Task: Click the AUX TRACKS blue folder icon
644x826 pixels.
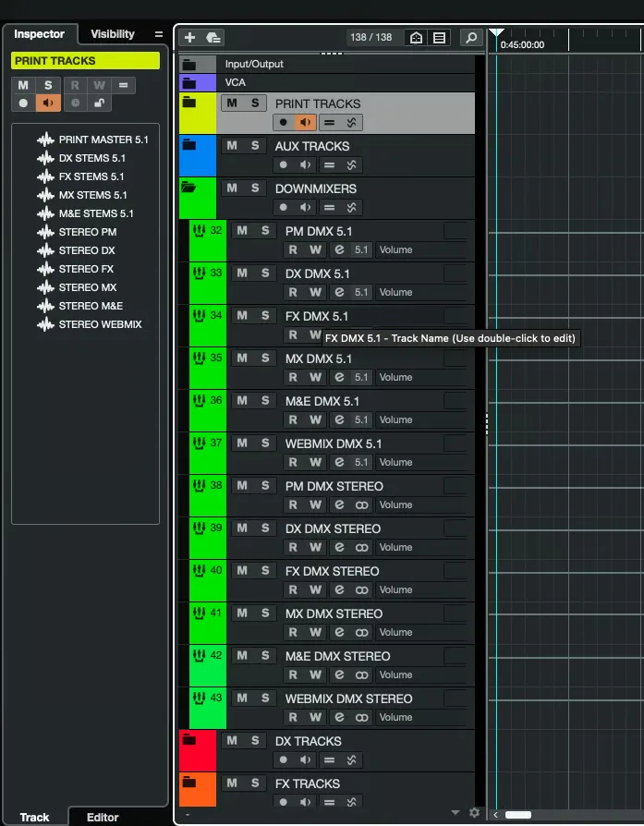Action: 189,144
